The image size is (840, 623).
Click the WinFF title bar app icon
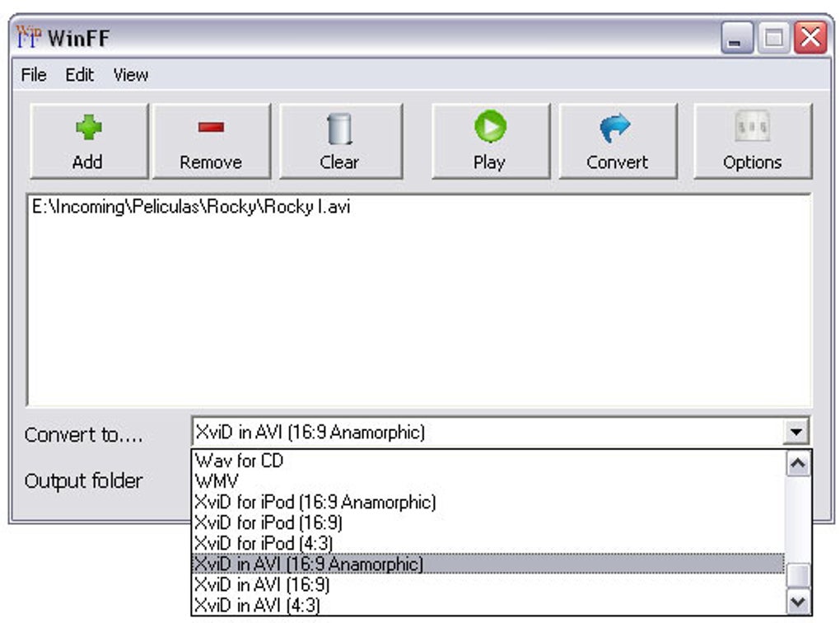(x=28, y=37)
